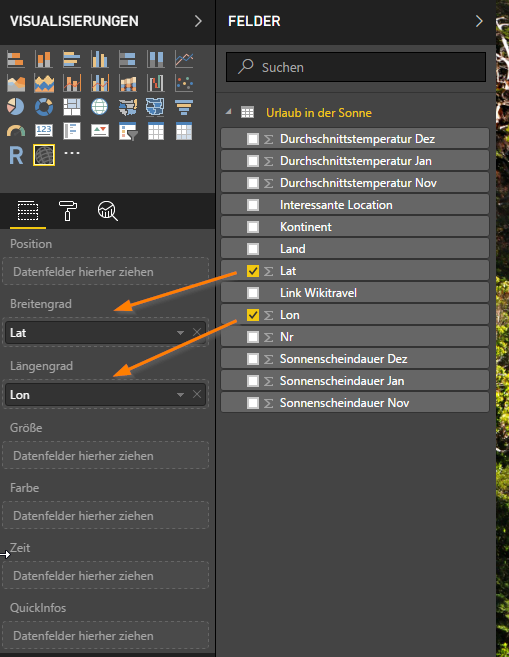509x657 pixels.
Task: Select the treemap visual
Action: (x=72, y=107)
